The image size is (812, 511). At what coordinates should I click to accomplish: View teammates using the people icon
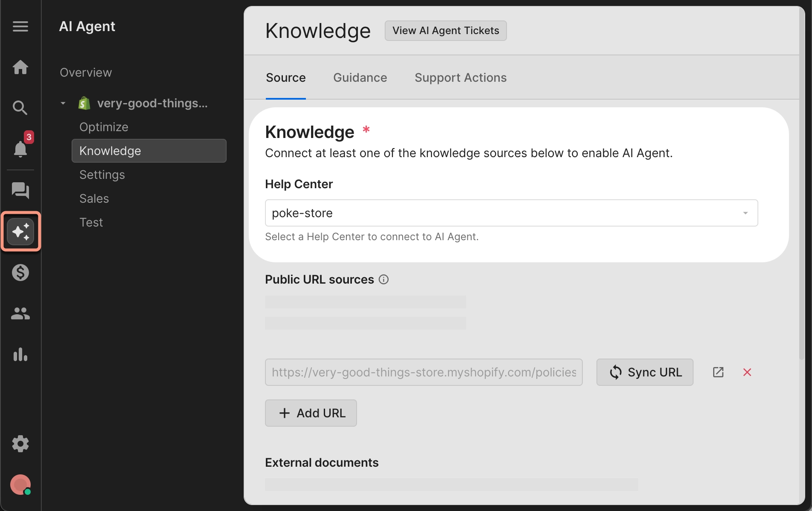click(20, 314)
